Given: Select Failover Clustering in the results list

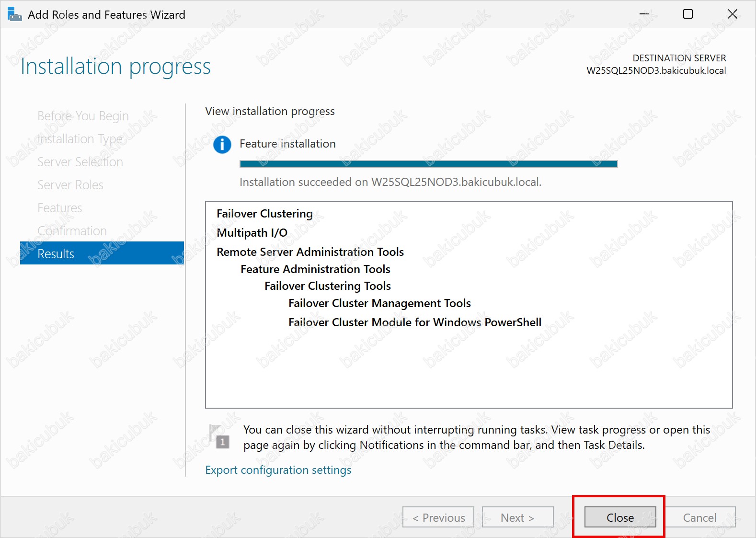Looking at the screenshot, I should [264, 214].
